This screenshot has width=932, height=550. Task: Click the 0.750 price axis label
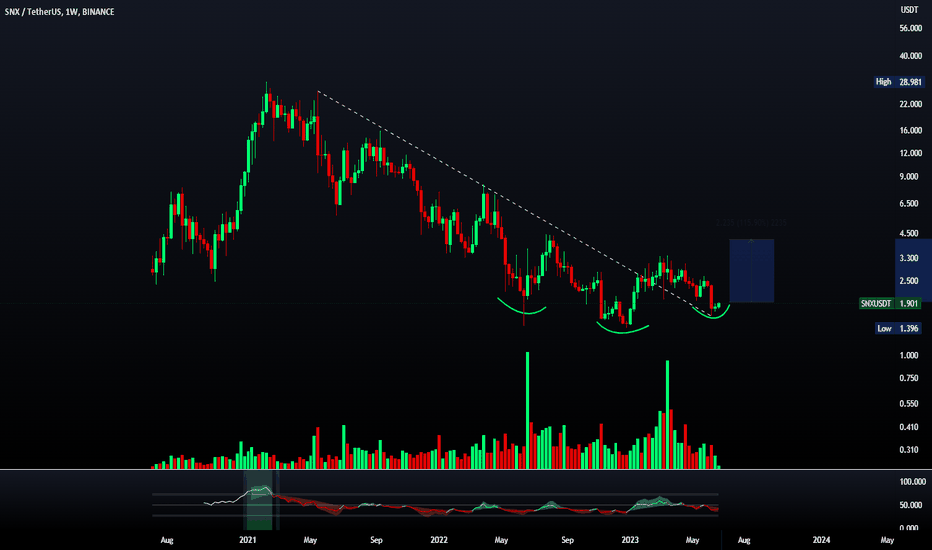click(x=909, y=378)
